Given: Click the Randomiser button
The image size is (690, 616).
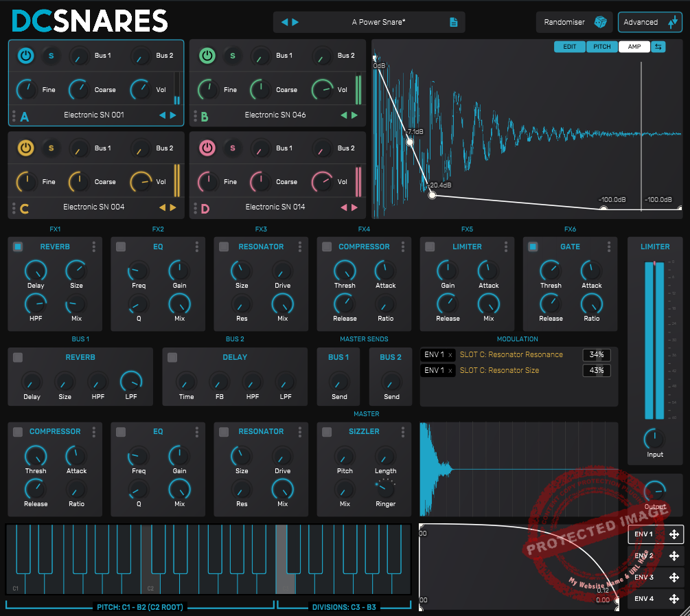Looking at the screenshot, I should pyautogui.click(x=574, y=22).
